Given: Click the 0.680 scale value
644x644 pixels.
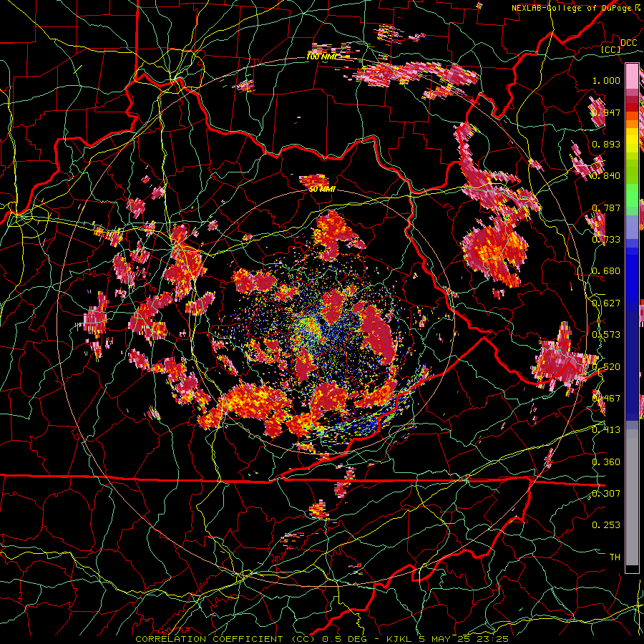Looking at the screenshot, I should (x=606, y=270).
